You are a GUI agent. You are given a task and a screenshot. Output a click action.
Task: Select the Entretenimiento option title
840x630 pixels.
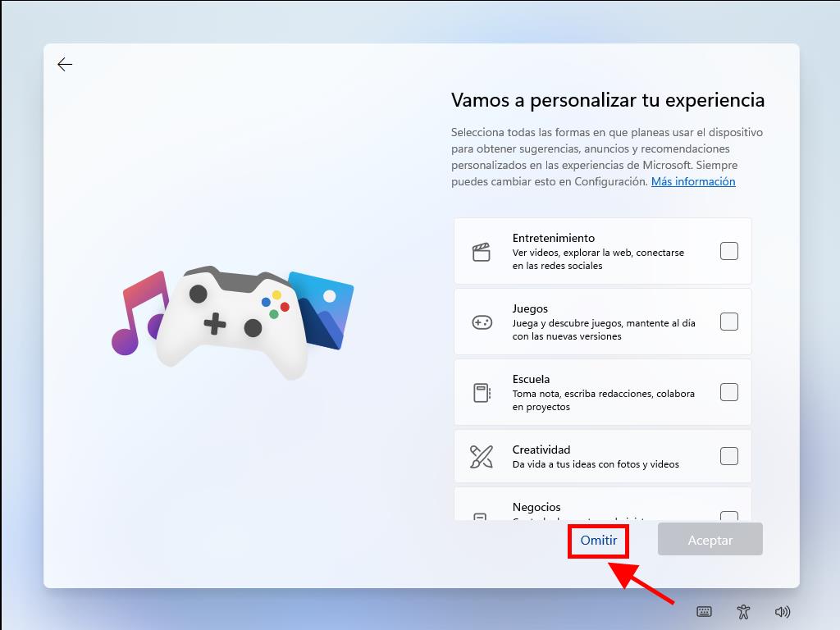coord(554,238)
